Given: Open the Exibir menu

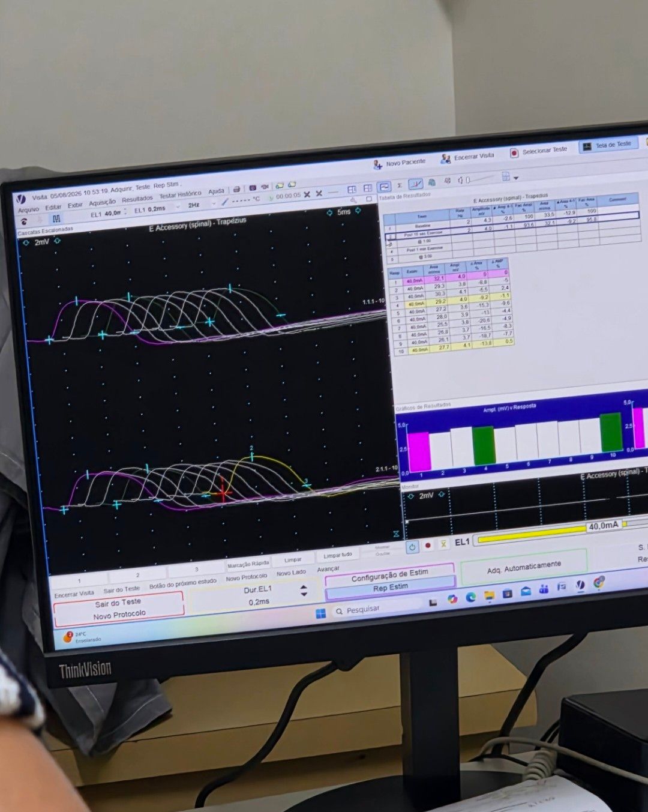Looking at the screenshot, I should click(75, 205).
